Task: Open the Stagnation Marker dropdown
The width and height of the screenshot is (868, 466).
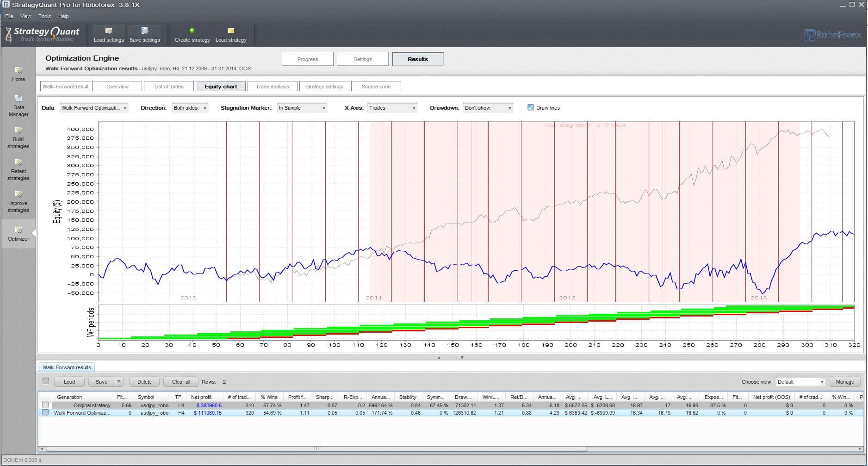Action: coord(302,108)
